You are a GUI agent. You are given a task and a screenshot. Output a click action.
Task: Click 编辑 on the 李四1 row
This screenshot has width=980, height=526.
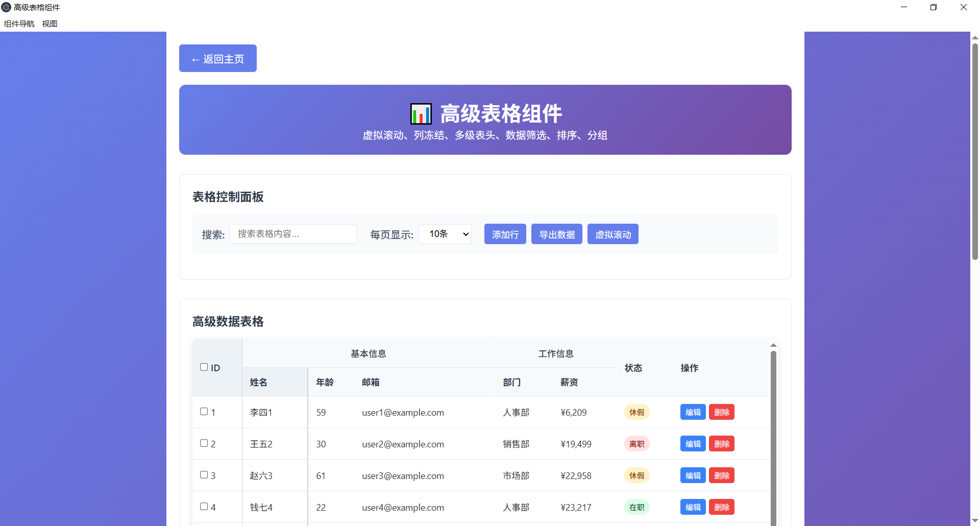click(693, 412)
